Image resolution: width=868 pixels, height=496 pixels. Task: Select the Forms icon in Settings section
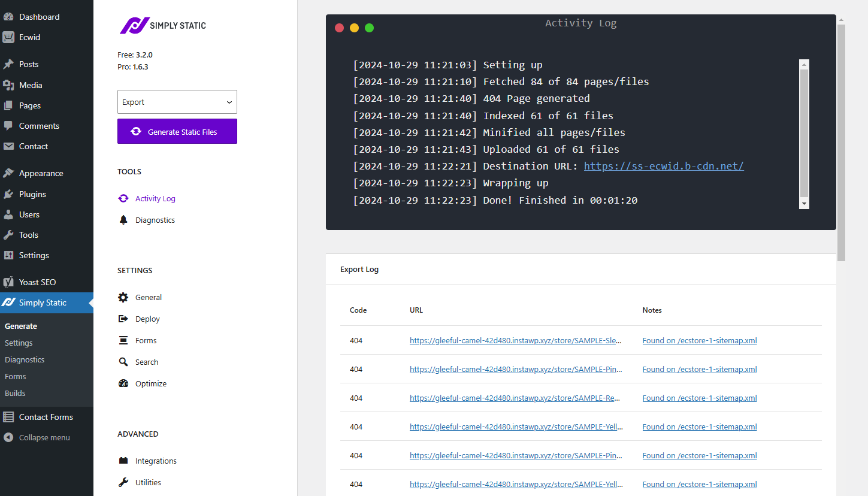pyautogui.click(x=123, y=340)
